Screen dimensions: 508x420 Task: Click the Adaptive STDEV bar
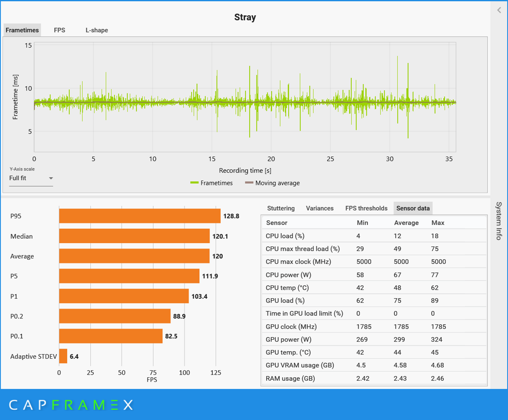(63, 356)
